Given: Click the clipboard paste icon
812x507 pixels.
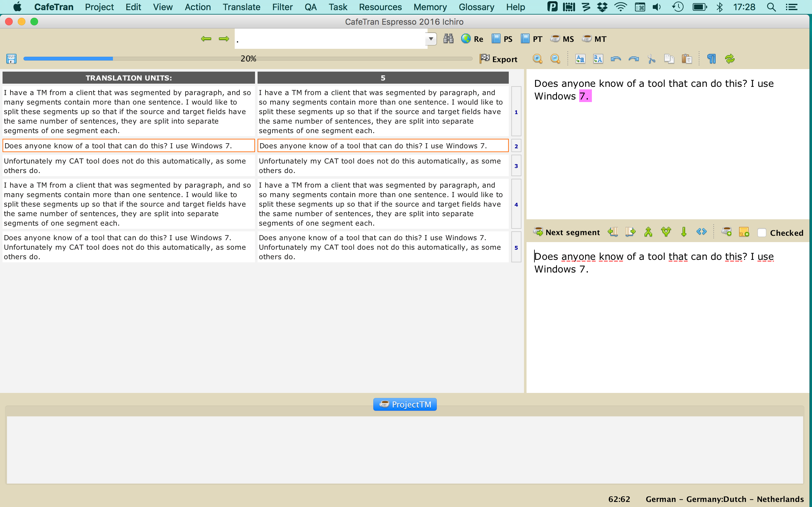Looking at the screenshot, I should [686, 59].
